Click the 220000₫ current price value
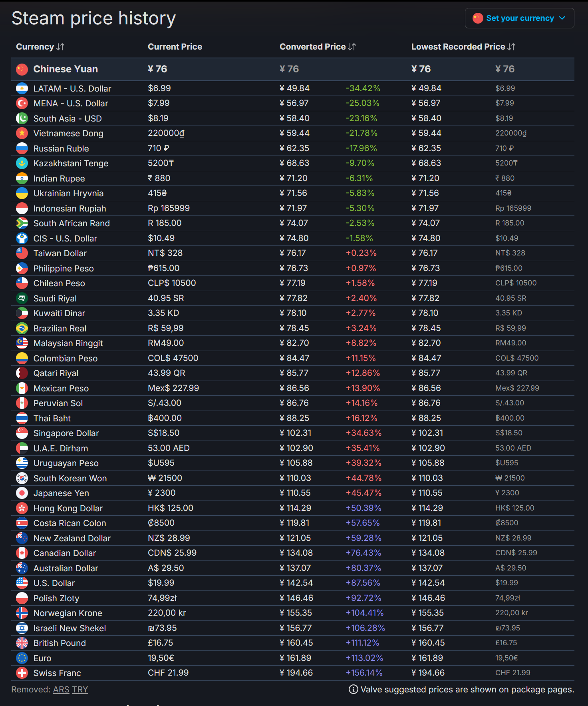The height and width of the screenshot is (706, 588). [166, 133]
